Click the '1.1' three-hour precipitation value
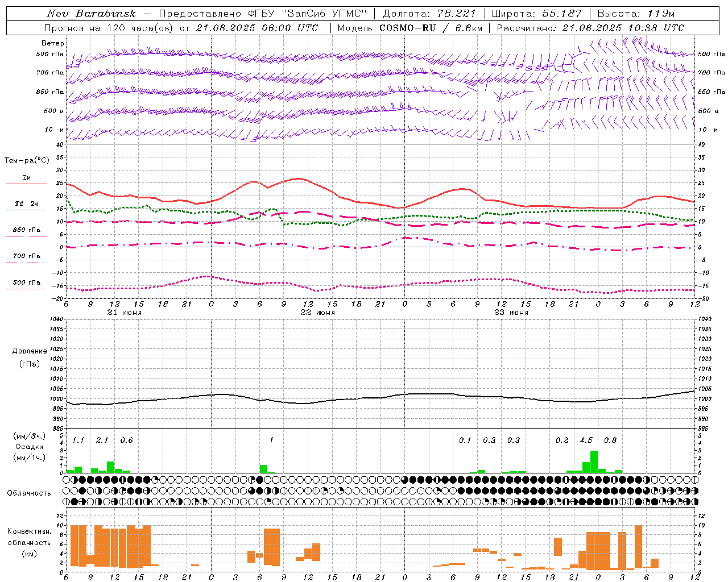Image resolution: width=728 pixels, height=582 pixels. point(78,440)
